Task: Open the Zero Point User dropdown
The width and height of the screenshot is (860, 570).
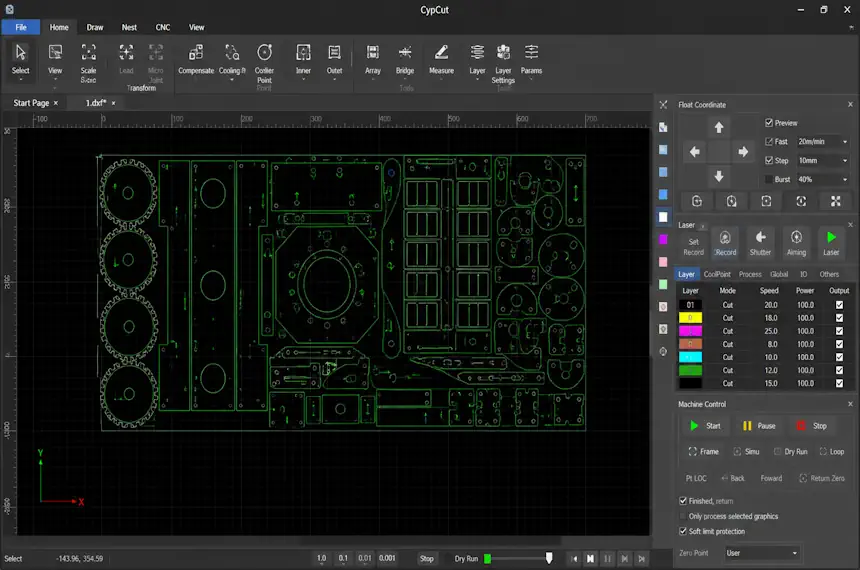Action: pos(761,553)
